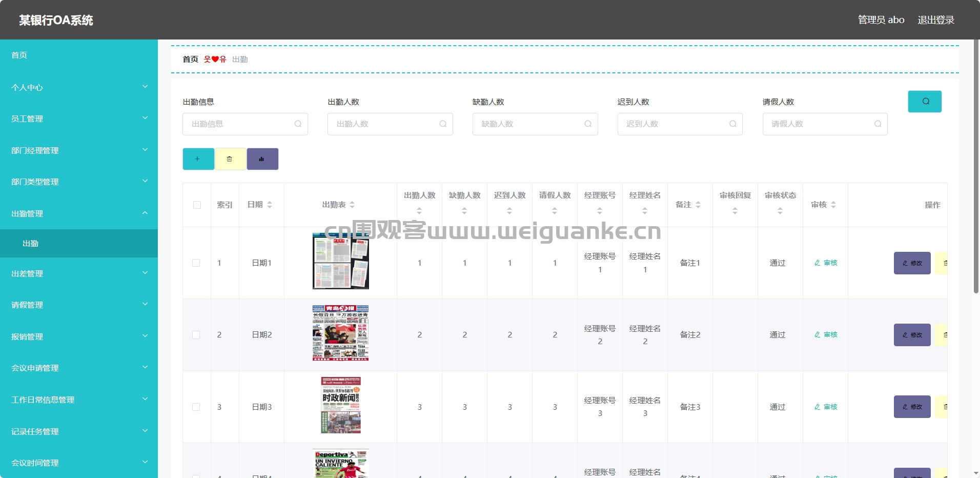Sort by 经理姓名 column arrows

pos(645,211)
